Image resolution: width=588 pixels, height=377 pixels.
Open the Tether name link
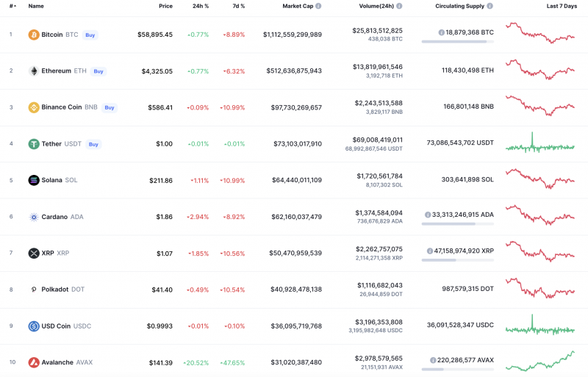[x=51, y=144]
